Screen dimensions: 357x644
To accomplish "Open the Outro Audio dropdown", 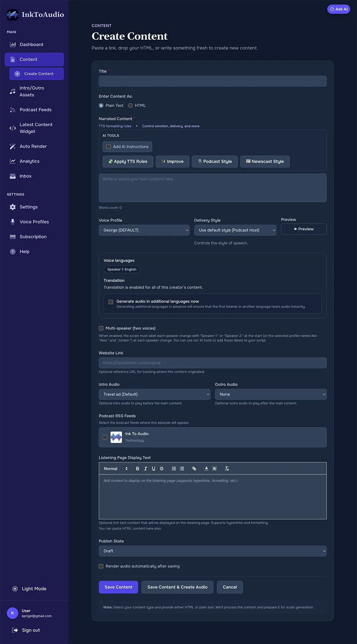I will point(271,394).
